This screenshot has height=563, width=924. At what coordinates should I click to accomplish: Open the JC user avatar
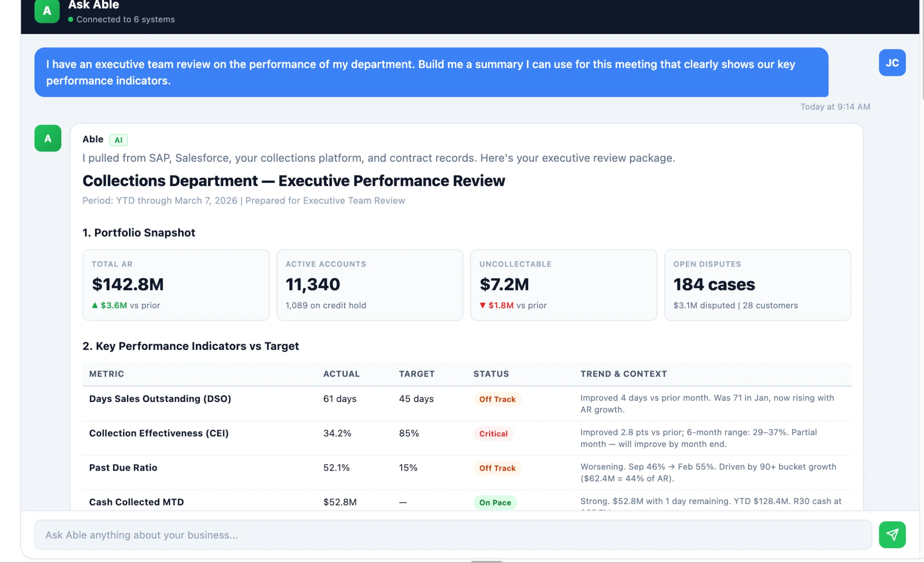pos(892,62)
